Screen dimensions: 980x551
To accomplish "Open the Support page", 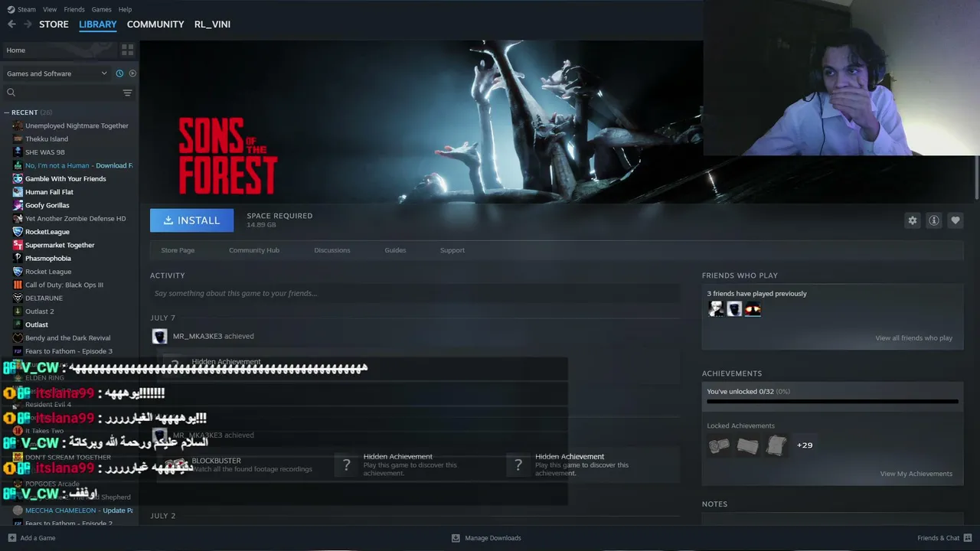I will pyautogui.click(x=452, y=250).
